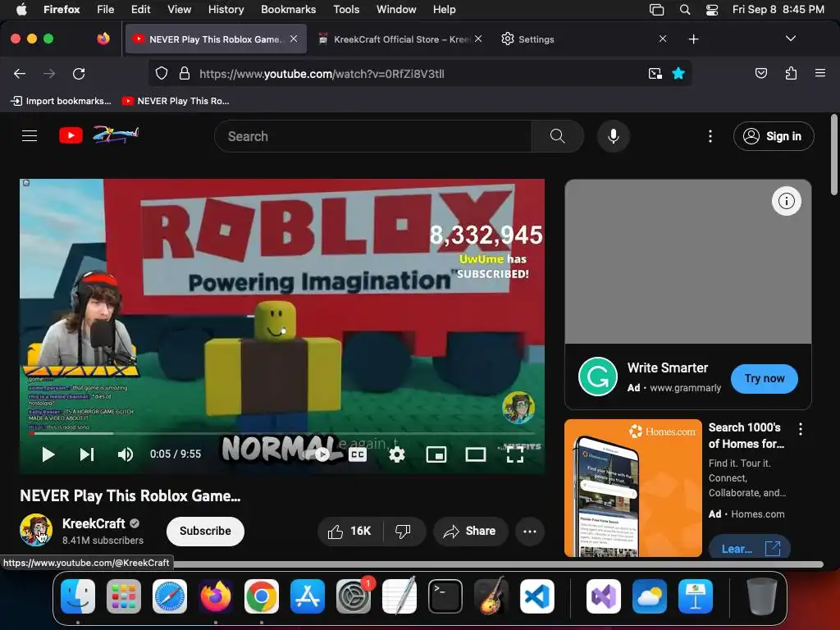The image size is (840, 630).
Task: Launch Visual Studio Code from Dock
Action: [x=536, y=596]
